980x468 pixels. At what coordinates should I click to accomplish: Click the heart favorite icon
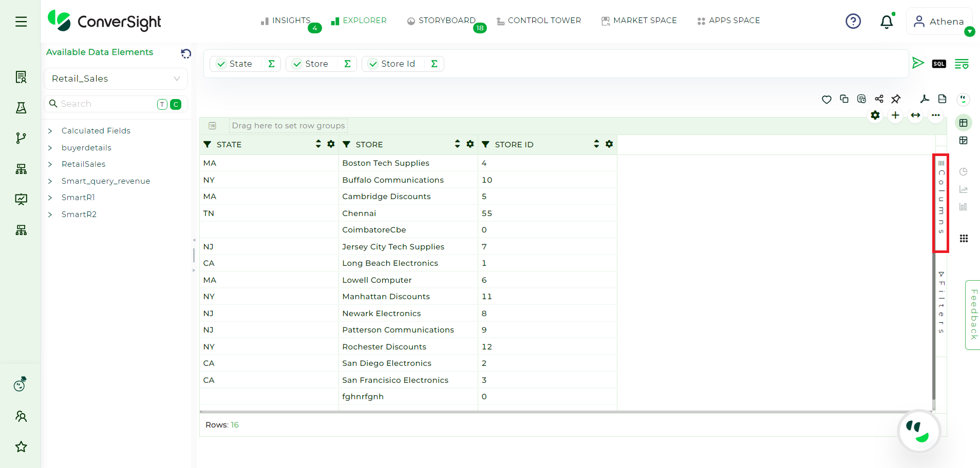point(826,100)
